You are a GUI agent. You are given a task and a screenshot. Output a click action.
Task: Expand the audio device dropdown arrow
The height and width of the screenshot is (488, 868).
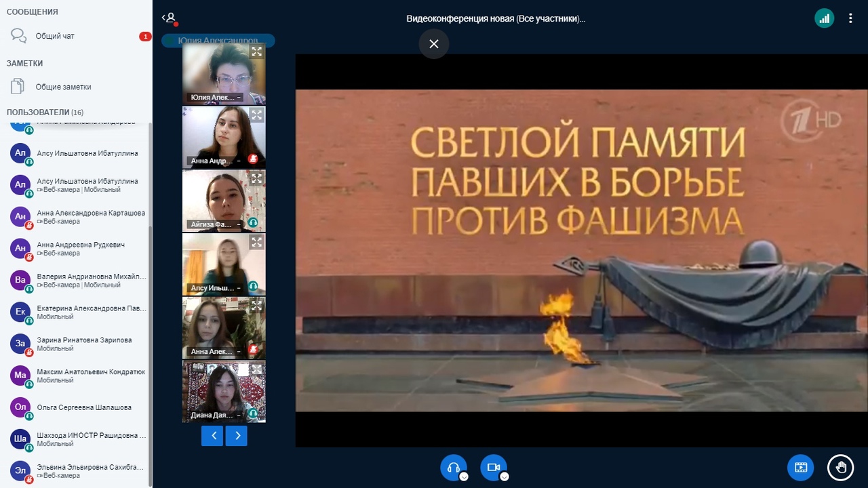(x=464, y=476)
